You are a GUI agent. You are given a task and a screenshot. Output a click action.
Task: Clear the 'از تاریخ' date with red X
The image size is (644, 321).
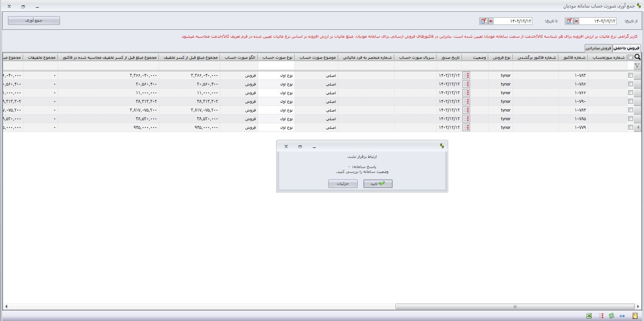(x=576, y=21)
